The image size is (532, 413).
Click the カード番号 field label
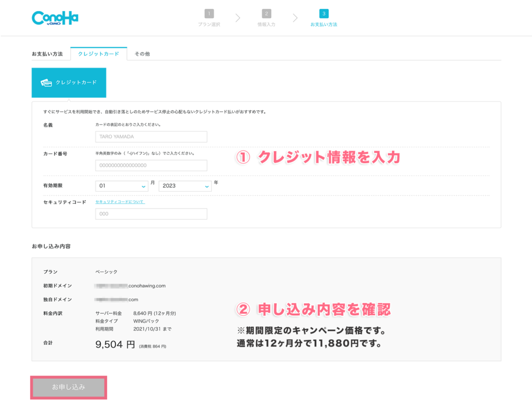tap(55, 154)
